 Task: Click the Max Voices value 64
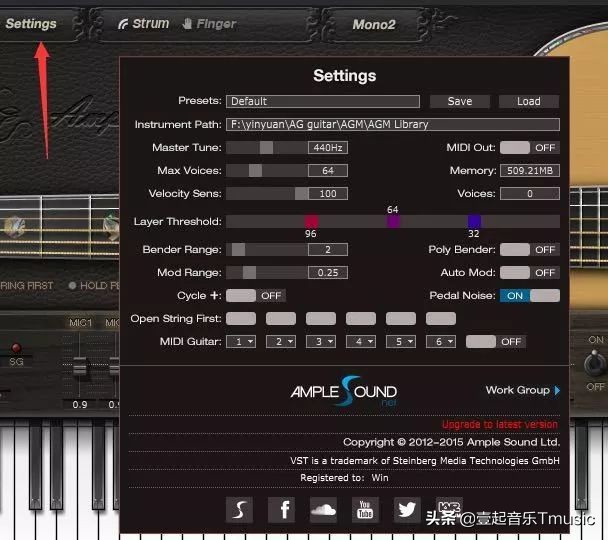[328, 171]
